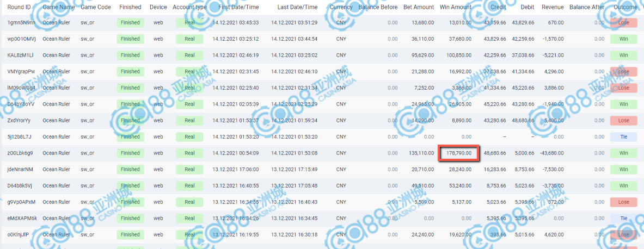The image size is (644, 249).
Task: Click Real account badge in row D64b8k5Vj
Action: pyautogui.click(x=189, y=185)
